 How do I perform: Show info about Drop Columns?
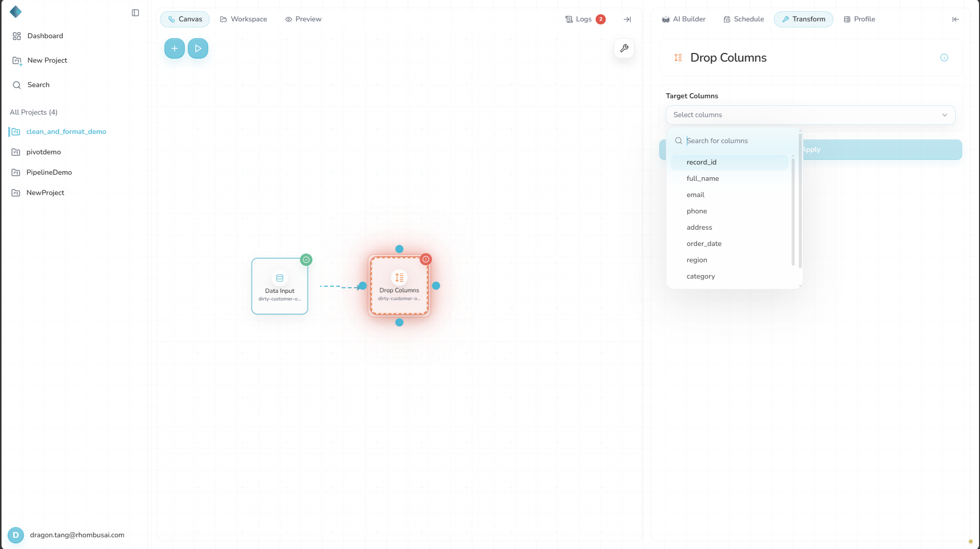944,58
